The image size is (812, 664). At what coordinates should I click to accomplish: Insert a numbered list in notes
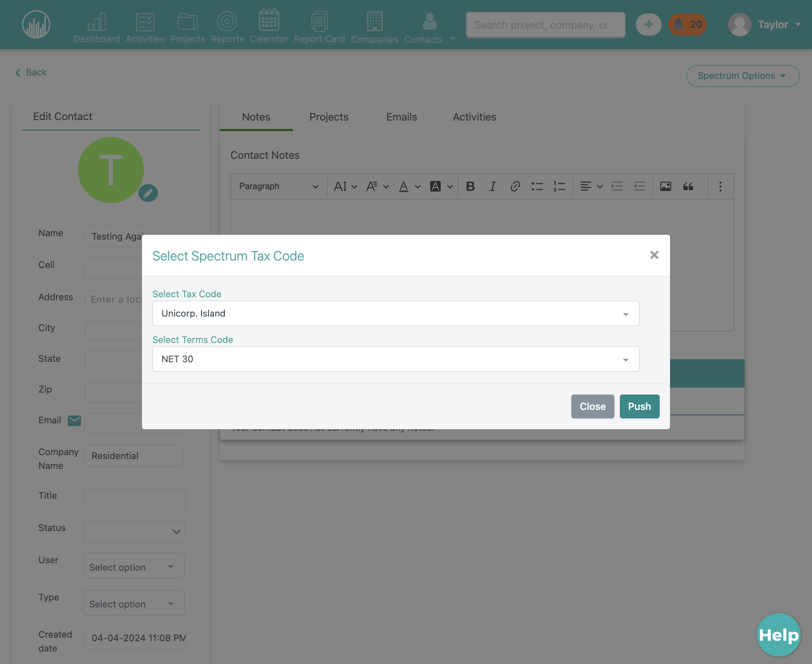pos(559,186)
